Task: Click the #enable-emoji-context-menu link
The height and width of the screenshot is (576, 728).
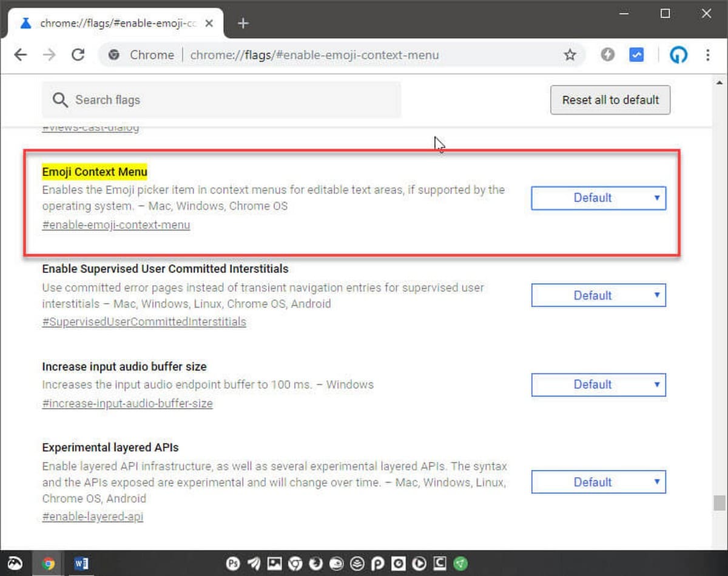Action: coord(116,225)
